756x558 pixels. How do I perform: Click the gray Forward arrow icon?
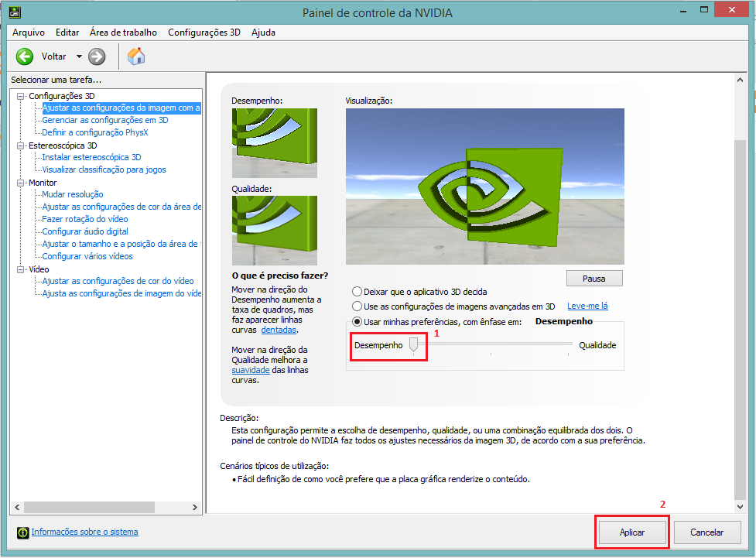(x=97, y=56)
